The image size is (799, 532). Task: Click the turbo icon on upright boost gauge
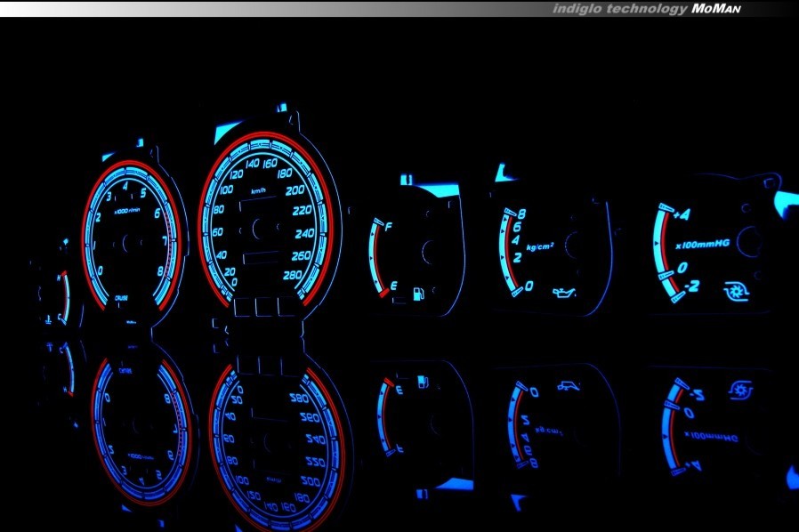point(737,292)
